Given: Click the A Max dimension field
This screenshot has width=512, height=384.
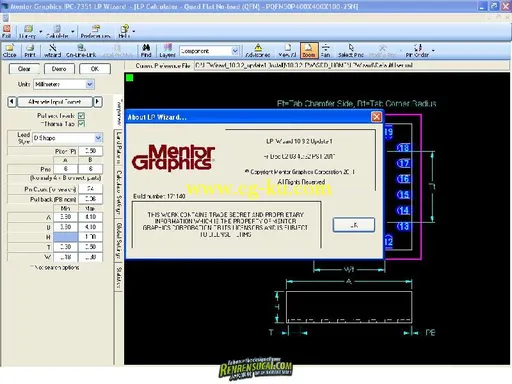Looking at the screenshot, I should pyautogui.click(x=90, y=217).
